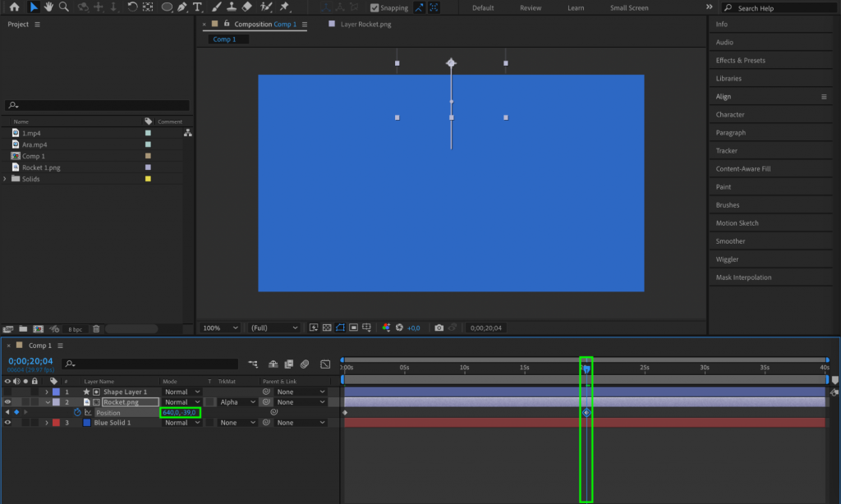841x504 pixels.
Task: Collapse the Rocket.png layer properties
Action: coord(47,401)
